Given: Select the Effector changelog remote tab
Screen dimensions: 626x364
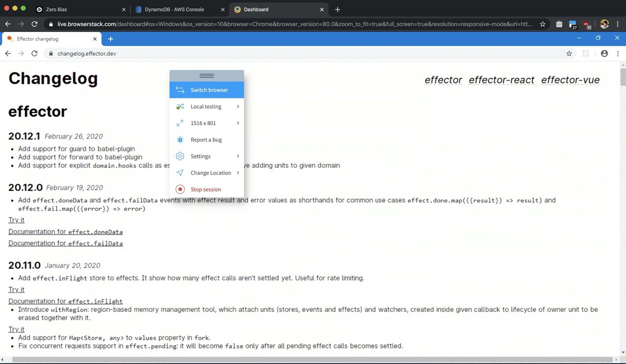Looking at the screenshot, I should pos(52,39).
